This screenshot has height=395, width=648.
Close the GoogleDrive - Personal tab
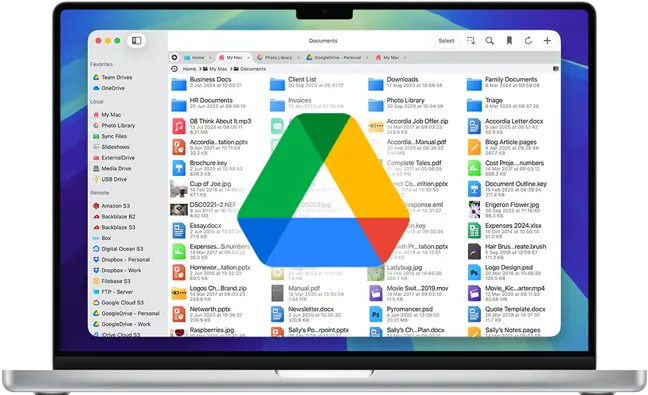point(367,57)
